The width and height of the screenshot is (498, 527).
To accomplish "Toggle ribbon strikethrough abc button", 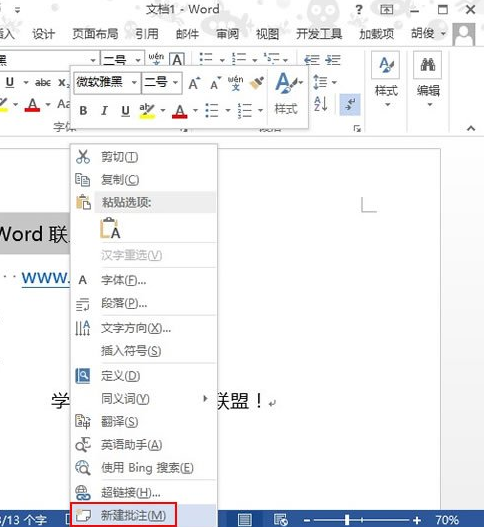I will point(43,82).
